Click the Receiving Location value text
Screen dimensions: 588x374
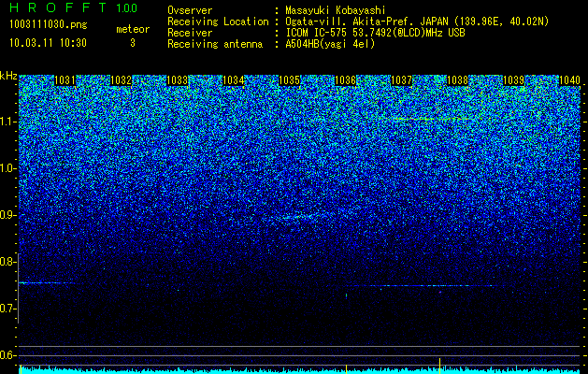click(x=417, y=22)
